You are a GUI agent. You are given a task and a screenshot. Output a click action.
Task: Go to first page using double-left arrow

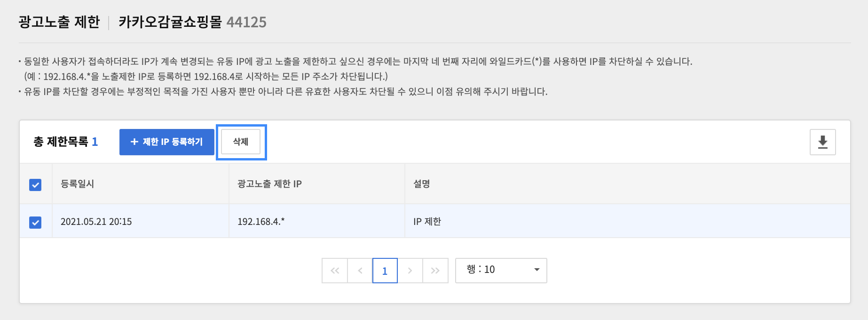(x=335, y=271)
